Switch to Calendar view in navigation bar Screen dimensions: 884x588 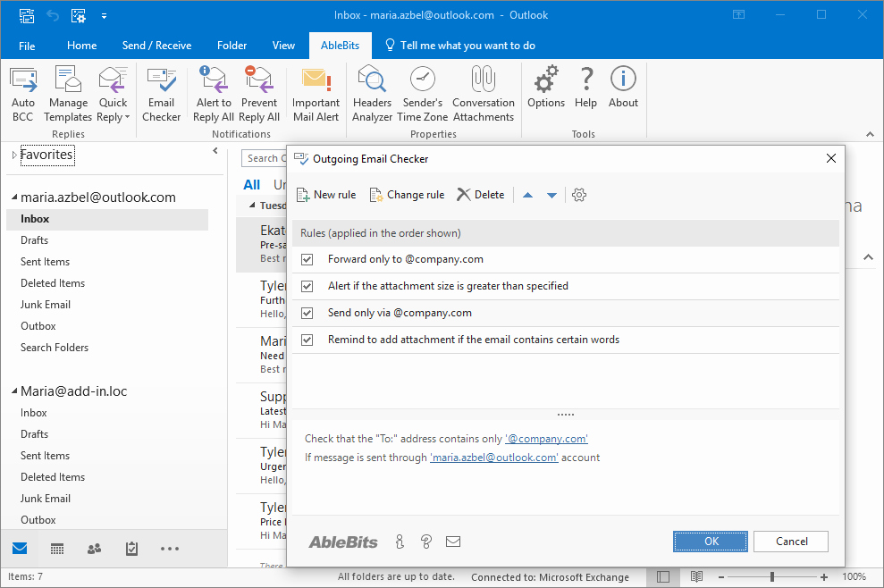point(57,548)
